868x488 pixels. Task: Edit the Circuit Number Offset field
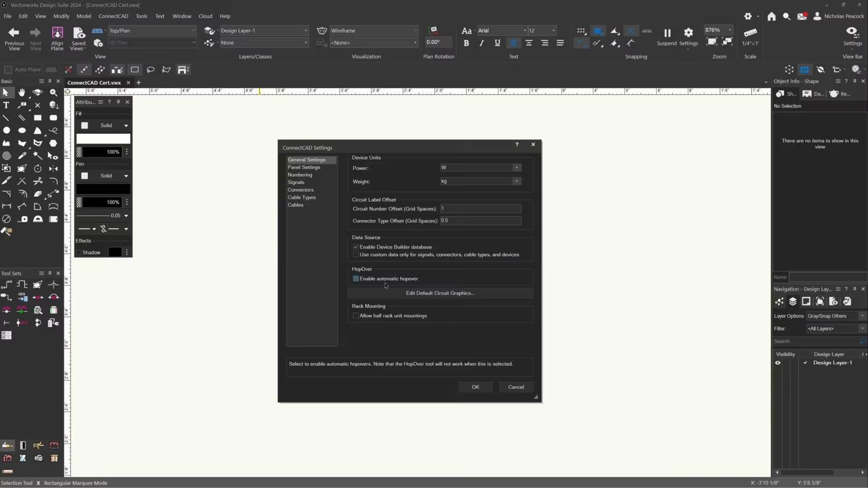click(480, 209)
